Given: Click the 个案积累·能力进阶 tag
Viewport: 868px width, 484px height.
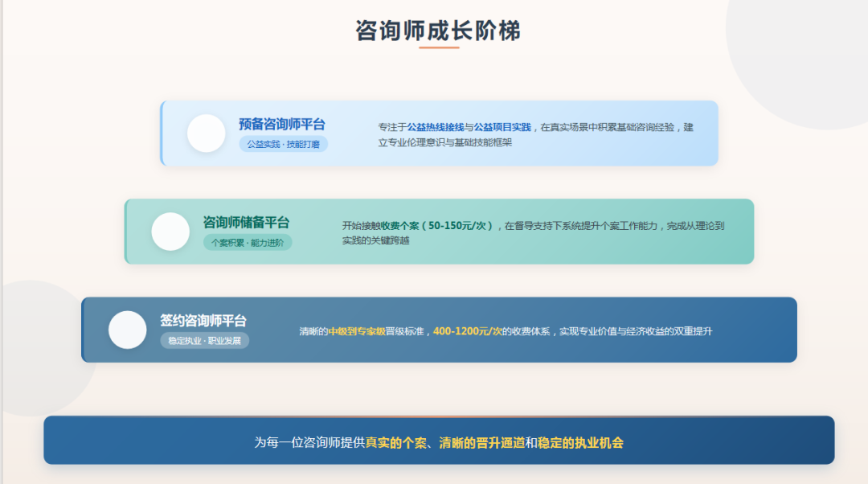Looking at the screenshot, I should tap(248, 243).
